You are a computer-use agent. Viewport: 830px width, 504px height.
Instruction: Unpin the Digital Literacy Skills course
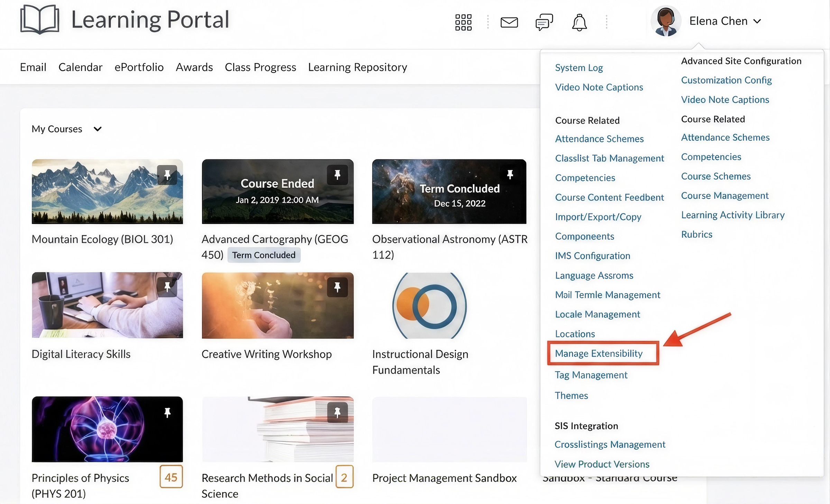point(167,287)
